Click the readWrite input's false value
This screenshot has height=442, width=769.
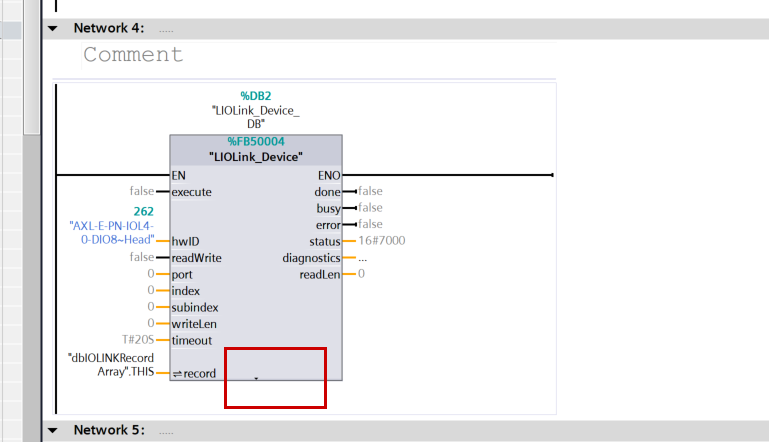pos(141,257)
